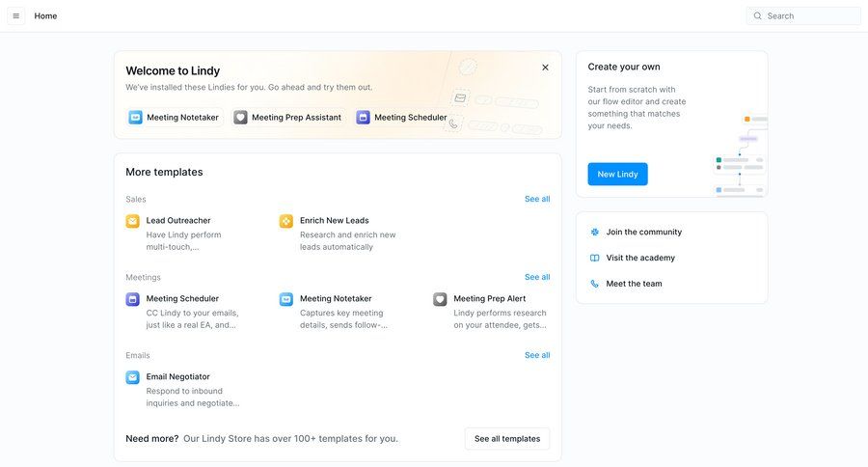Click Meeting Notetaker icon in welcome banner
This screenshot has height=467, width=868.
(x=136, y=118)
